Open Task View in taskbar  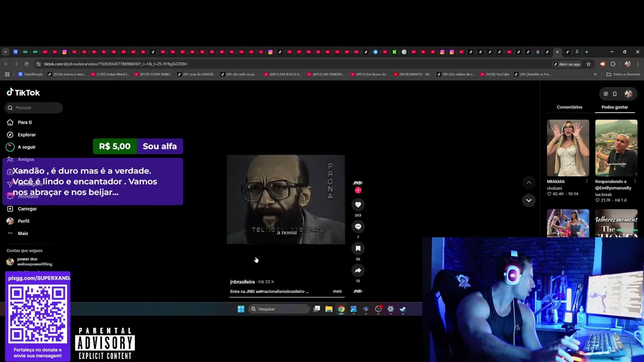pos(316,309)
